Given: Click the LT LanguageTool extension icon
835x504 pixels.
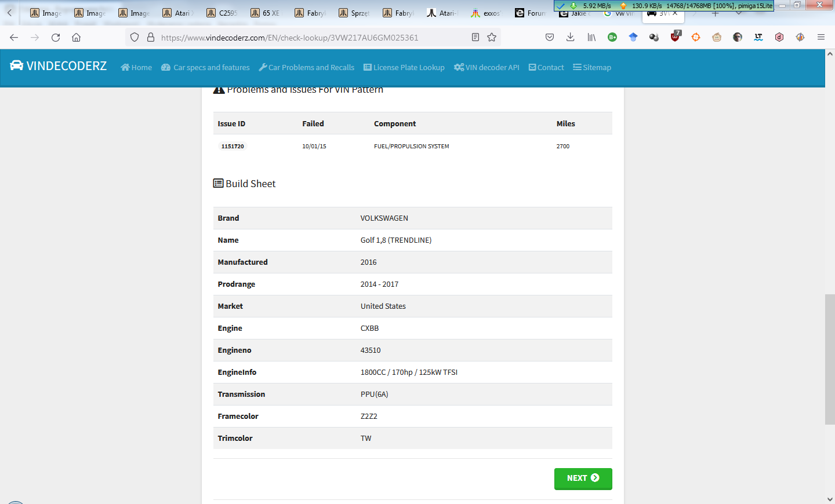Looking at the screenshot, I should pyautogui.click(x=758, y=38).
